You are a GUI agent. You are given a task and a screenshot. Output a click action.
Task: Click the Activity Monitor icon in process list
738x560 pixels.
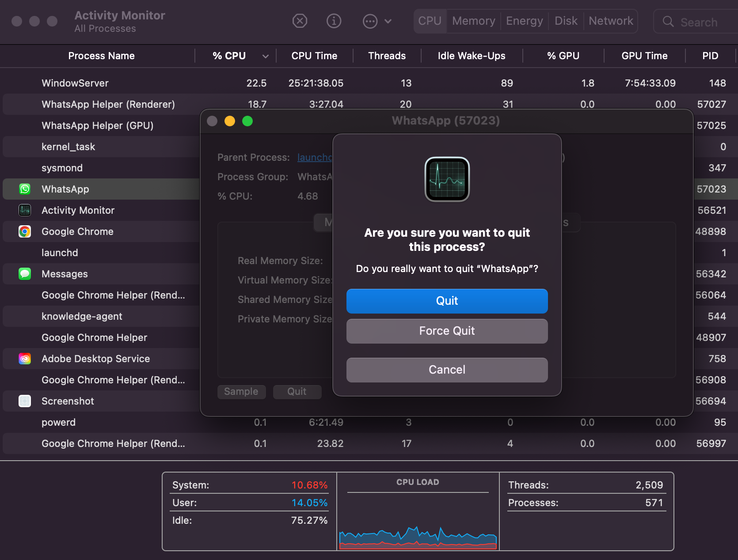tap(25, 210)
